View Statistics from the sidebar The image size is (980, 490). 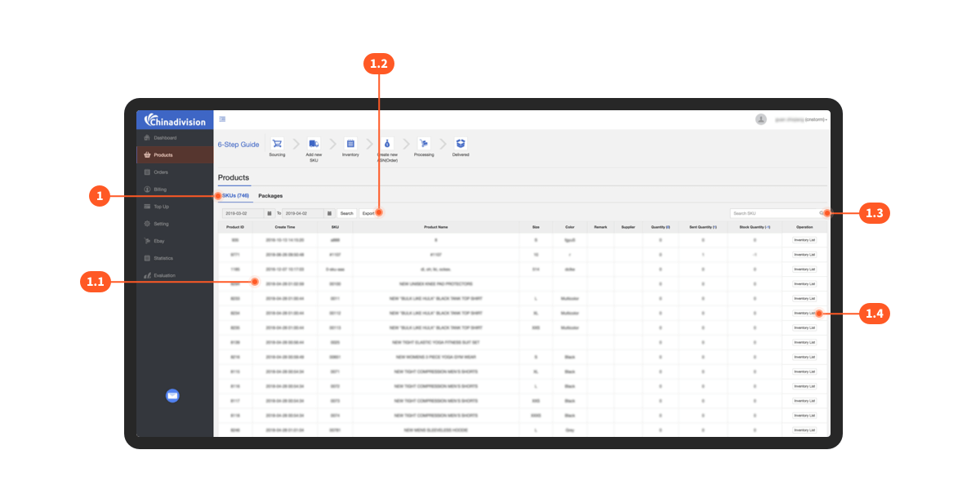click(175, 258)
